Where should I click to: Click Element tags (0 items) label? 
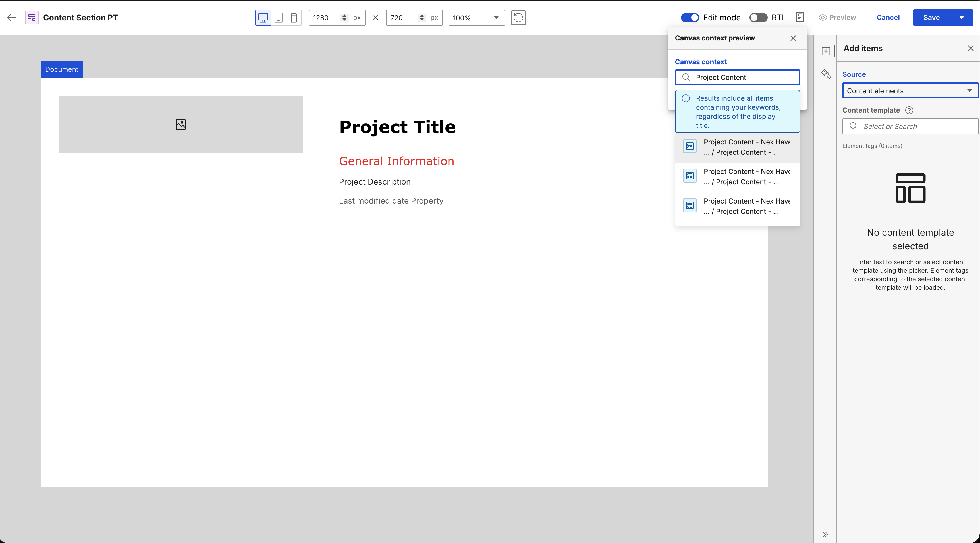pyautogui.click(x=872, y=146)
